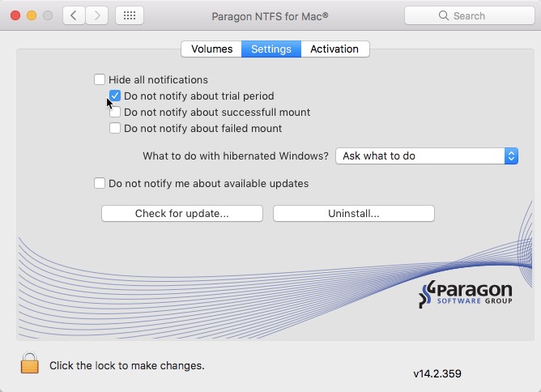
Task: Switch to the Volumes tab
Action: click(x=211, y=49)
